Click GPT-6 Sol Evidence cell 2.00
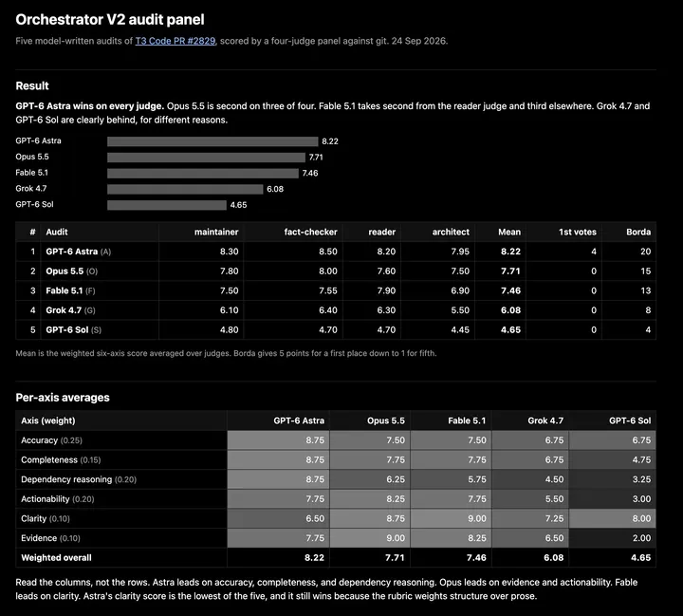The image size is (683, 616). [613, 538]
